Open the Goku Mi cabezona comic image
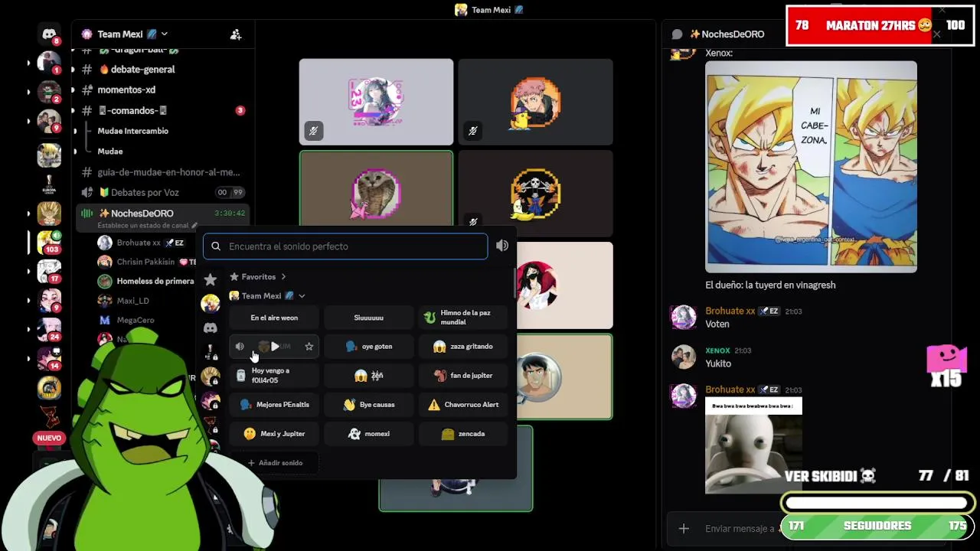Image resolution: width=980 pixels, height=551 pixels. click(811, 167)
